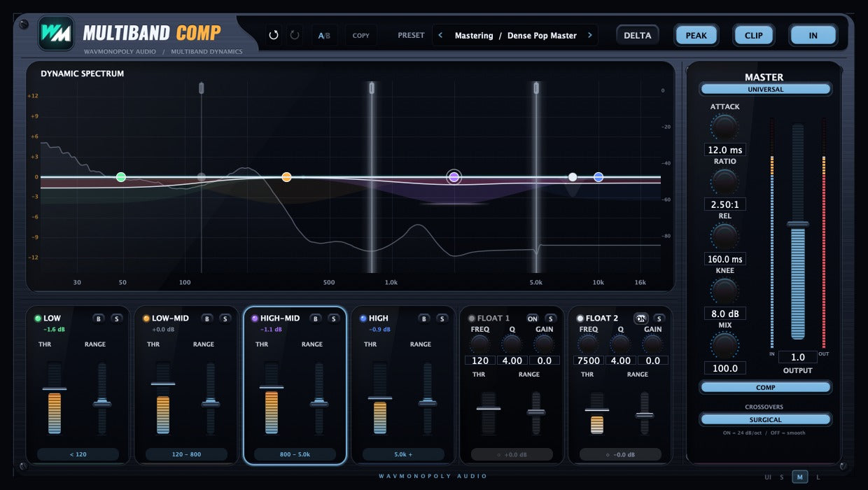This screenshot has width=868, height=490.
Task: Click the FLOAT 2 threshold slider
Action: [x=597, y=413]
